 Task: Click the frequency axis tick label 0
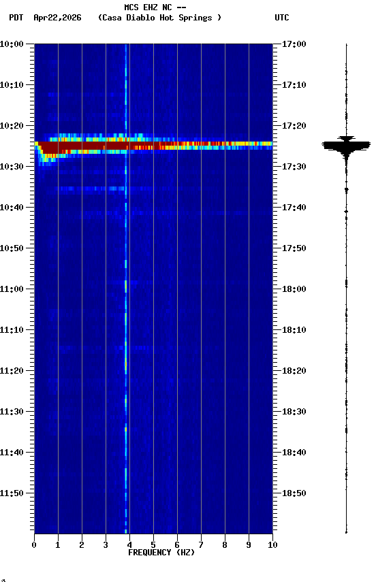(x=34, y=545)
